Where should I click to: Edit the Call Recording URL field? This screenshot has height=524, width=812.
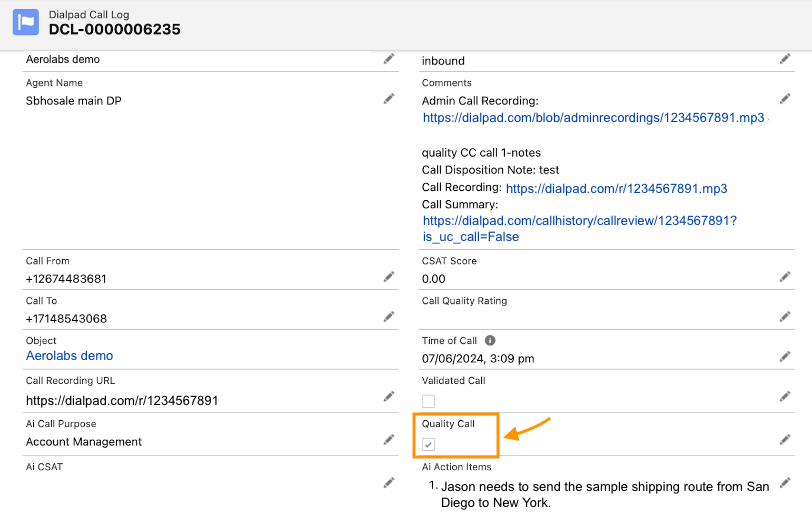point(389,397)
